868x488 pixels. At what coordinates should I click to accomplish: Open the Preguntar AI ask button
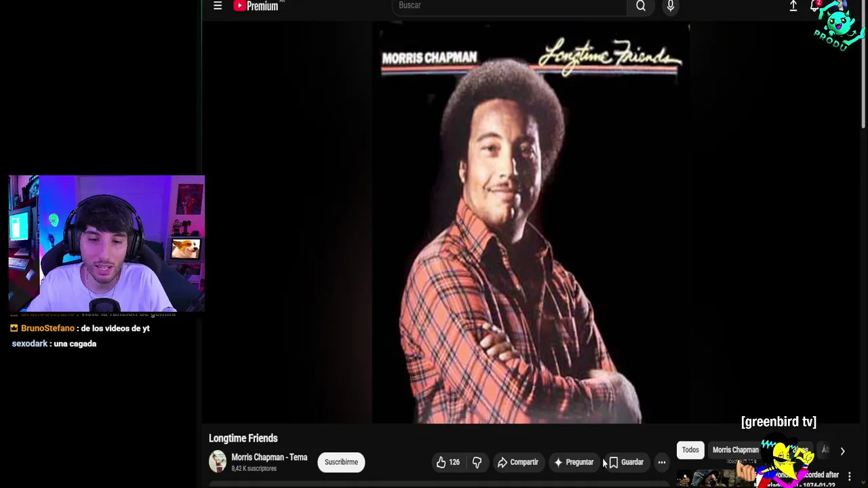point(574,462)
